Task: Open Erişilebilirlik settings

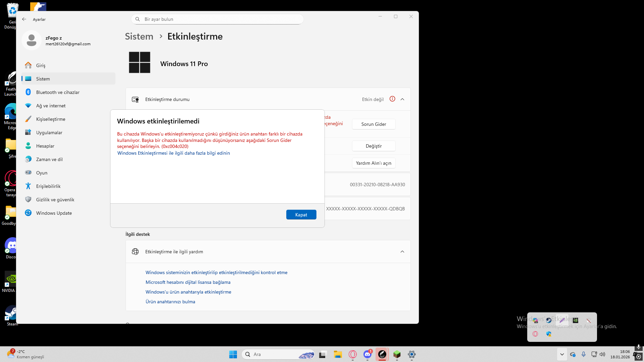Action: pos(68,186)
